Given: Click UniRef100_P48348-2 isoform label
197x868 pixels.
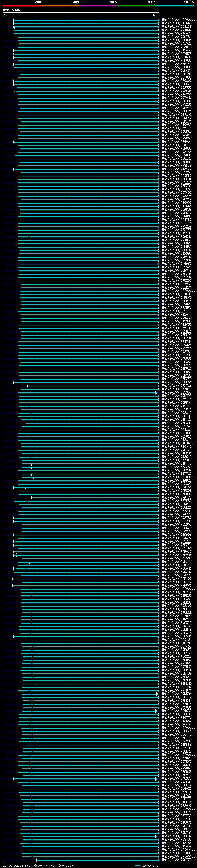Looking at the screenshot, I should click(179, 443).
